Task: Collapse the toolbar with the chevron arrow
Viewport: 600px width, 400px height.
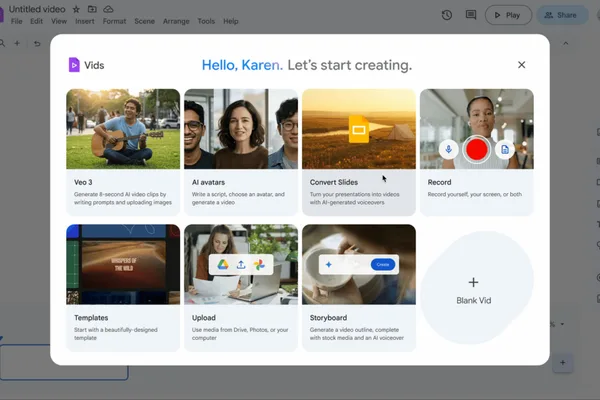Action: coord(566,44)
